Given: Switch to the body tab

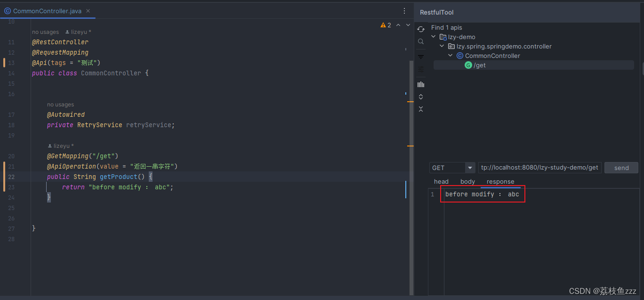Looking at the screenshot, I should pyautogui.click(x=467, y=181).
